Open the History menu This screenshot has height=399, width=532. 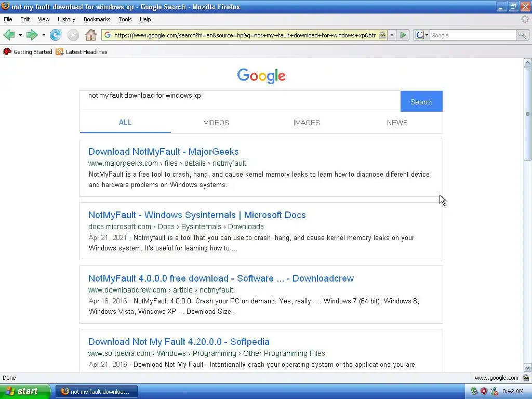coord(66,19)
